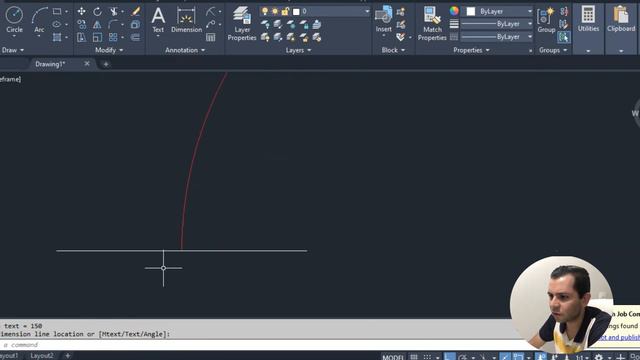Activate the Mirror tool in Modify panel
This screenshot has width=640, height=360.
coord(97,24)
